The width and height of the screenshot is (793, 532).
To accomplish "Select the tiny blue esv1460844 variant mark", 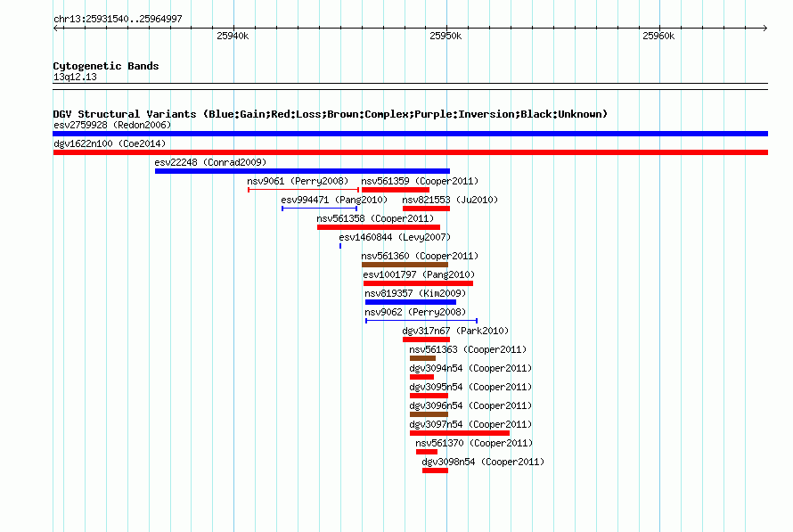I will 340,246.
